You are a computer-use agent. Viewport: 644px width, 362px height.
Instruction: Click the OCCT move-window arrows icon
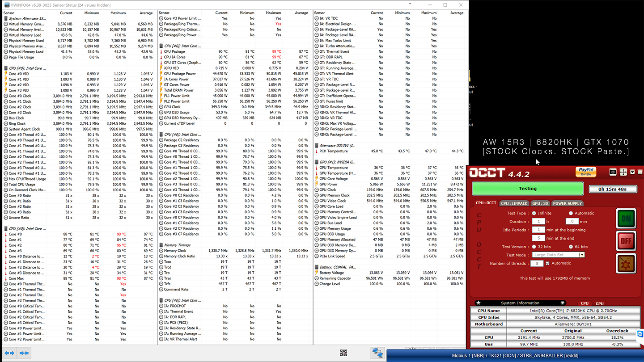623,172
